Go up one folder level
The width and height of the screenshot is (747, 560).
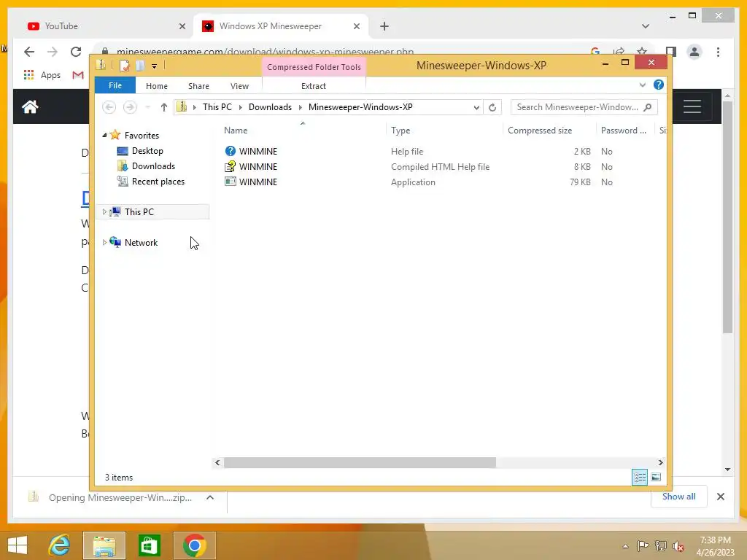[164, 107]
